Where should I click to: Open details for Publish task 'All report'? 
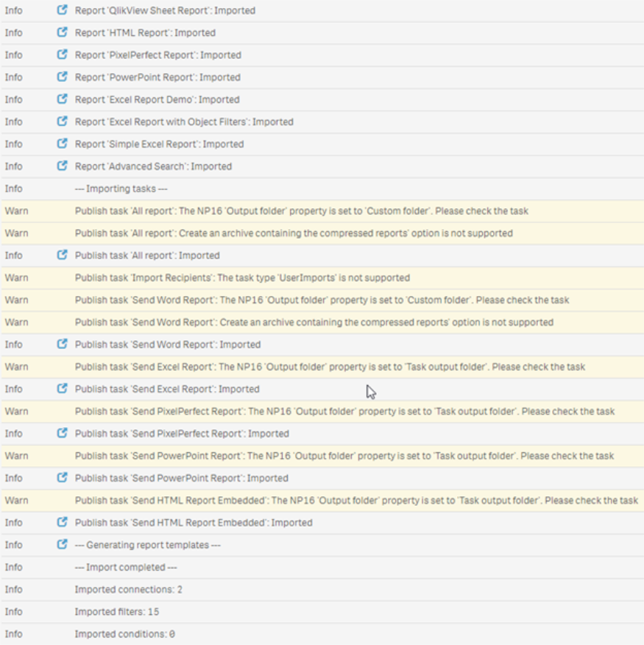click(63, 255)
